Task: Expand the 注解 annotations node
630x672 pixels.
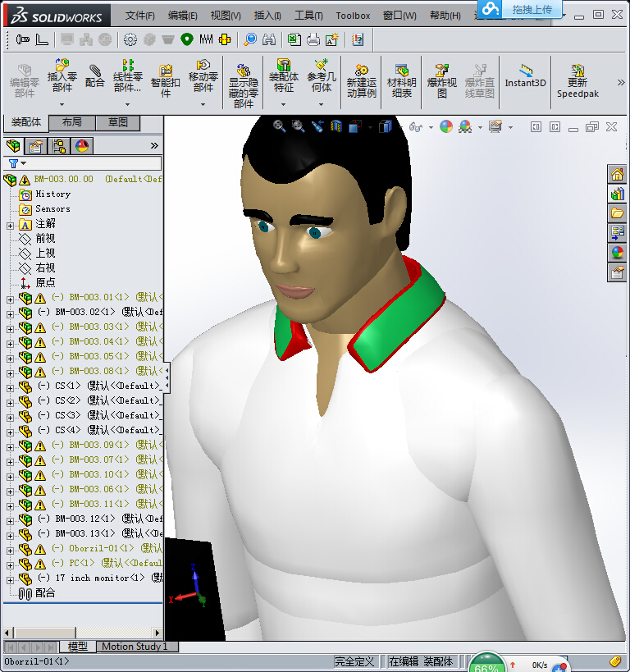Action: click(x=11, y=226)
